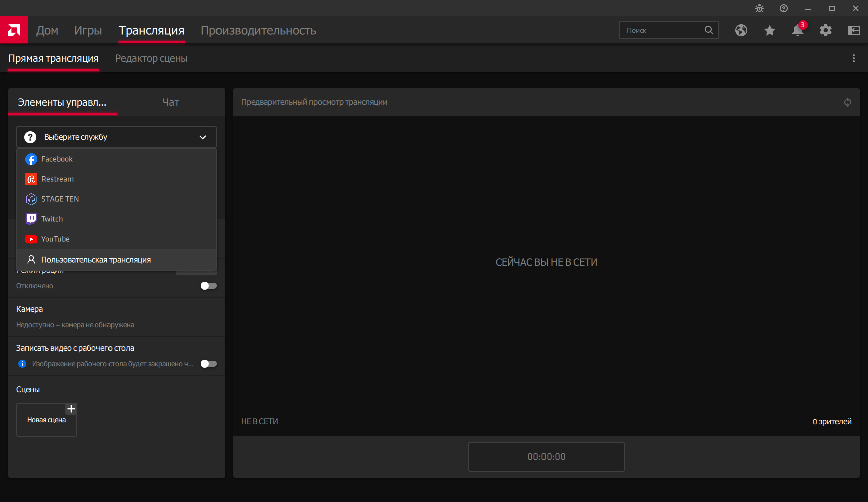This screenshot has height=502, width=868.
Task: Refresh the stream preview
Action: point(848,102)
